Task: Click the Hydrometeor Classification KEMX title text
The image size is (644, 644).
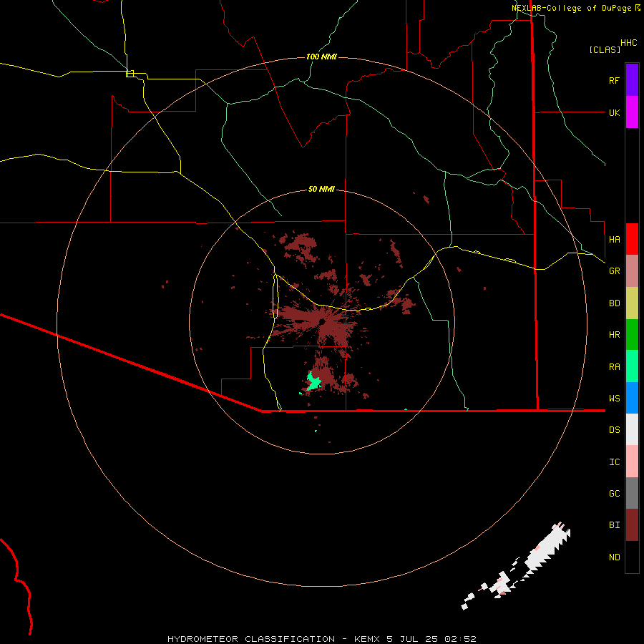Action: click(321, 639)
